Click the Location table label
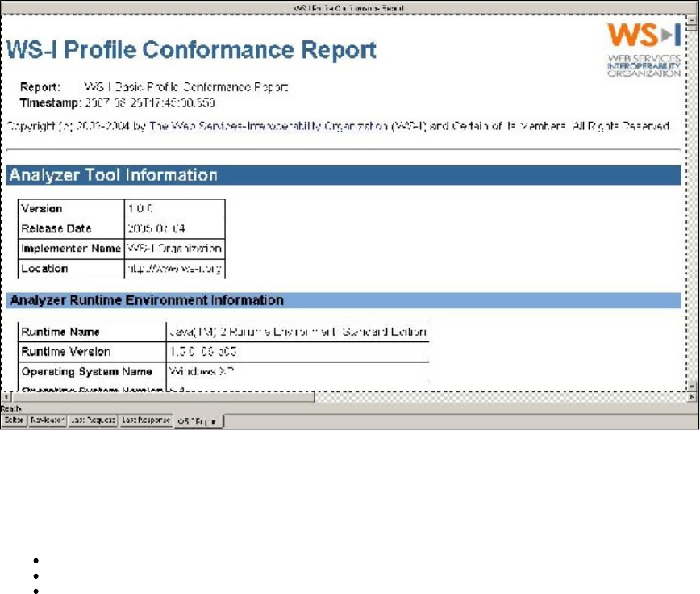 click(44, 269)
